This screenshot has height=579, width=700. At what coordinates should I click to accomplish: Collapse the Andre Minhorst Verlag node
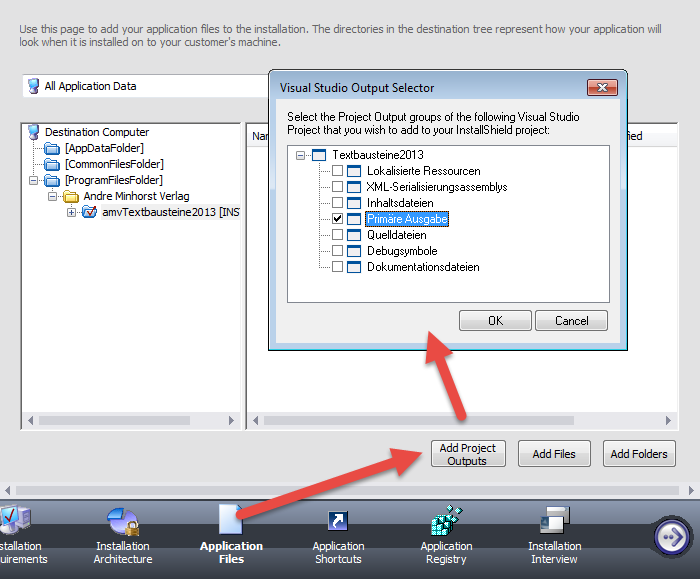pyautogui.click(x=52, y=196)
